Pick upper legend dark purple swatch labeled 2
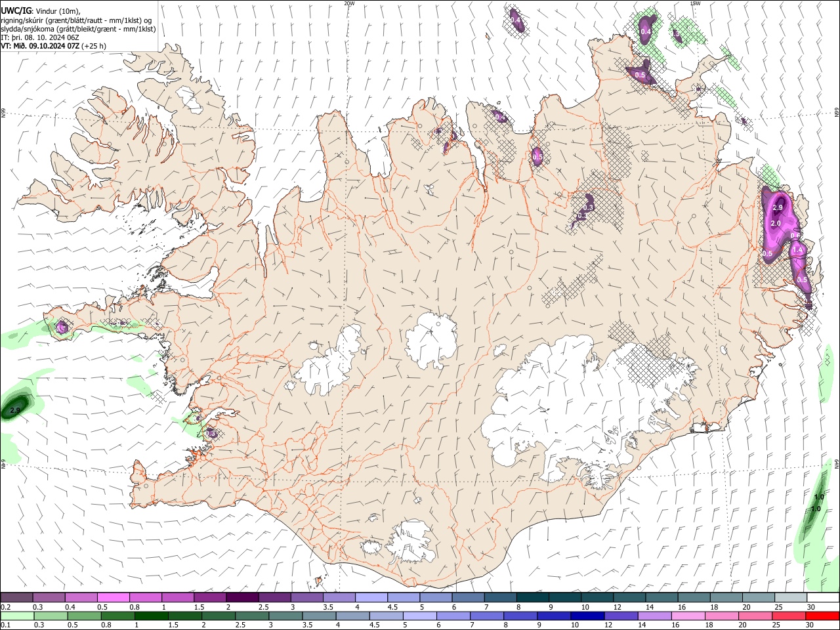The height and width of the screenshot is (630, 840). point(241,597)
